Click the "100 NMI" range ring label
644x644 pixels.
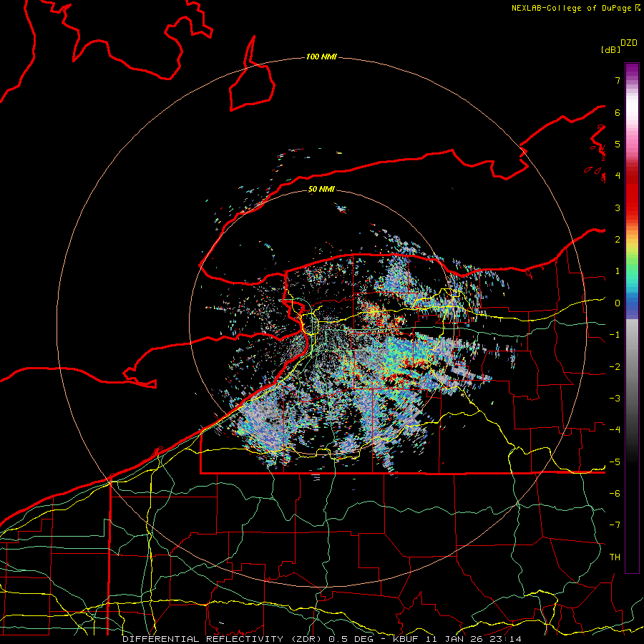[x=321, y=57]
